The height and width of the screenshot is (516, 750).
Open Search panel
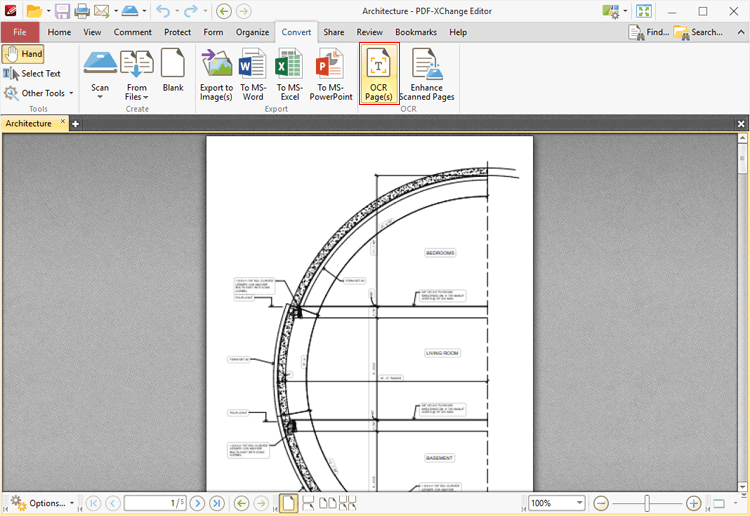coord(698,32)
